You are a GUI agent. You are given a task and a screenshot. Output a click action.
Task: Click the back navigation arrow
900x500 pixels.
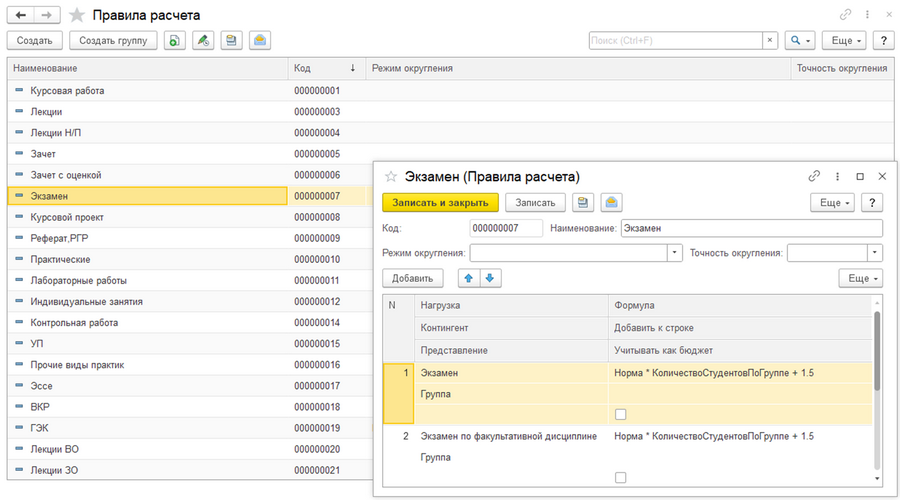[21, 15]
